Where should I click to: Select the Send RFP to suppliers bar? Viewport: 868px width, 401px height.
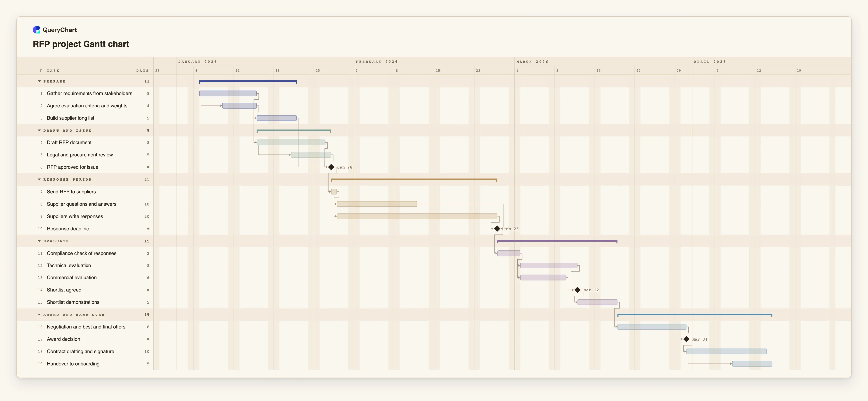(334, 192)
